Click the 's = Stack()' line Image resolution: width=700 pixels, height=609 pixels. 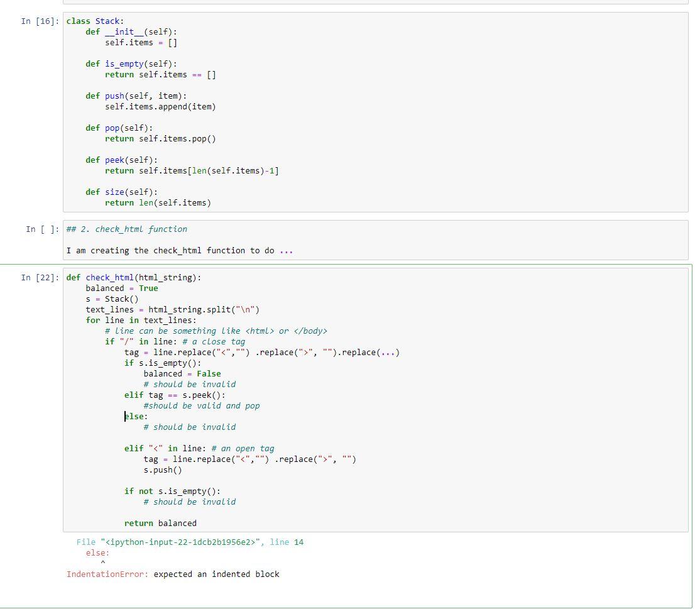click(112, 299)
